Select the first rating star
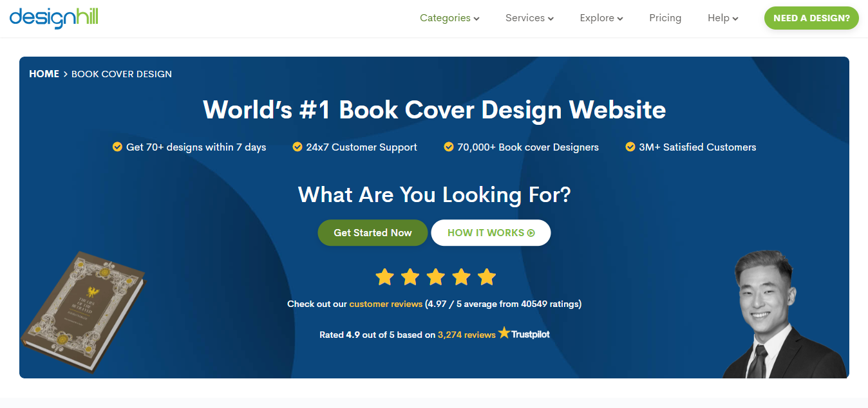 pyautogui.click(x=384, y=276)
